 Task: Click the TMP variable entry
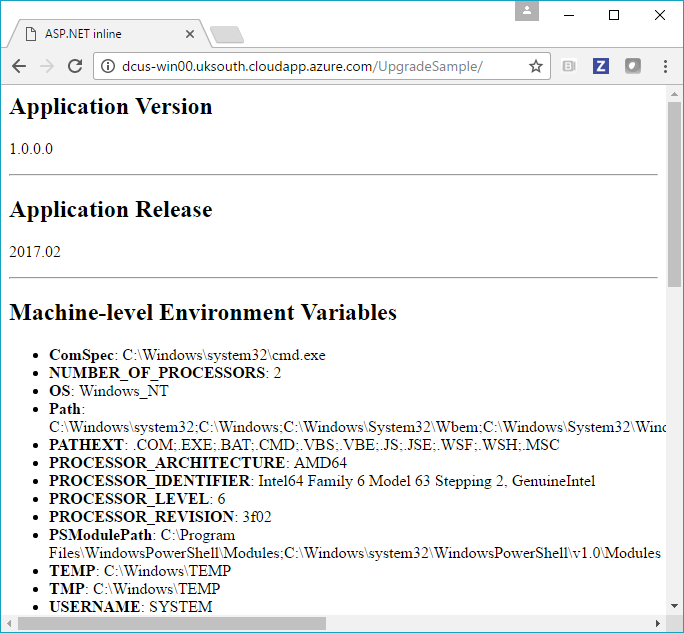click(x=135, y=589)
